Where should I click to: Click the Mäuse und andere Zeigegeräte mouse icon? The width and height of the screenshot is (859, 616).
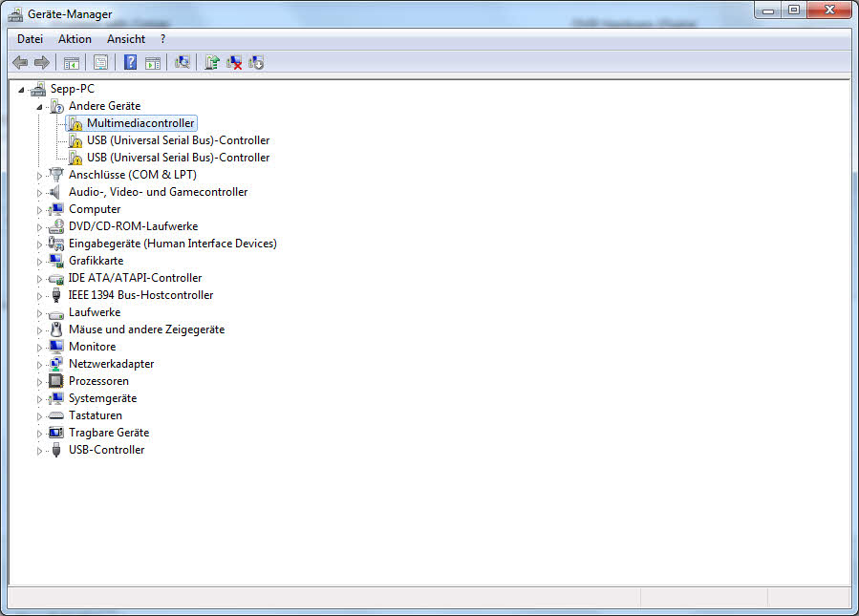(55, 329)
